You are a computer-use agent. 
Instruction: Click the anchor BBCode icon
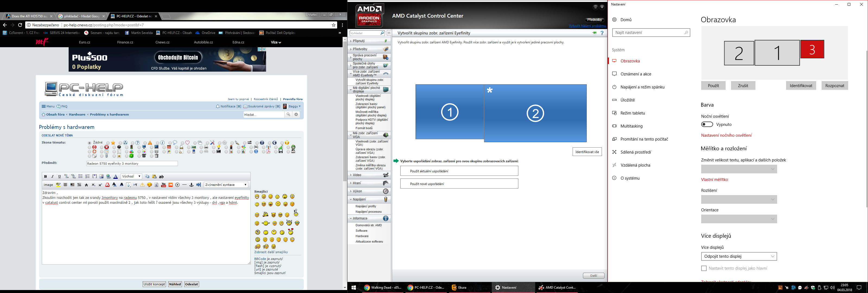pyautogui.click(x=192, y=185)
